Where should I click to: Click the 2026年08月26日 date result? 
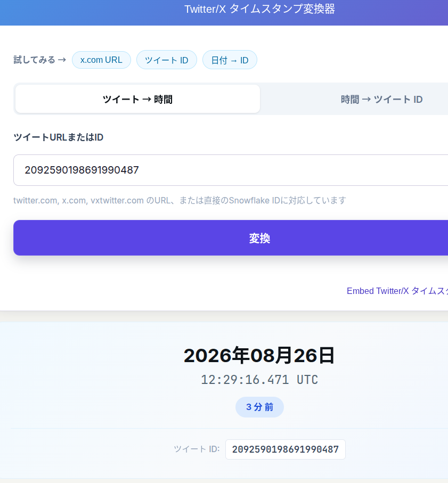(x=259, y=356)
